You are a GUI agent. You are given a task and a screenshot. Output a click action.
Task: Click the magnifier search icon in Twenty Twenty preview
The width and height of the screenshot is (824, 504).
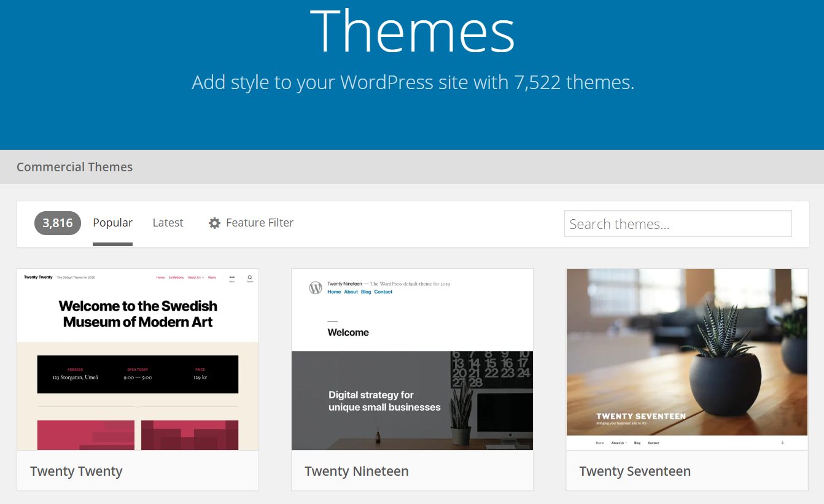250,278
